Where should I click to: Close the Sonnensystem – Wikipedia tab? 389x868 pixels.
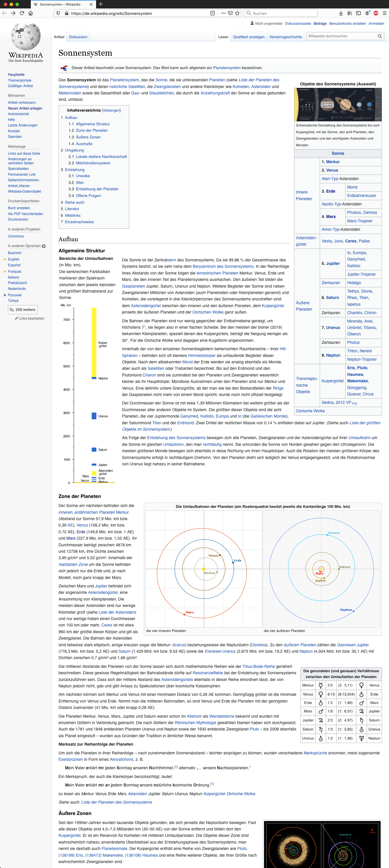coord(91,4)
